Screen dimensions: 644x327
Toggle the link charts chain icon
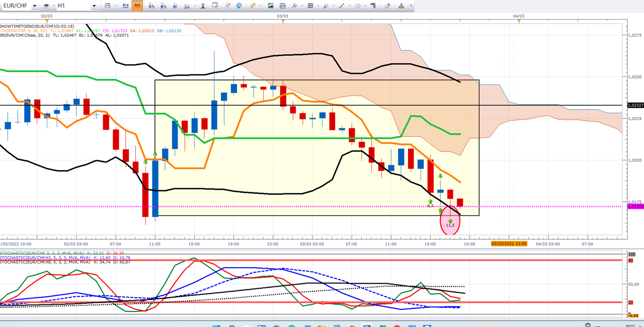pyautogui.click(x=46, y=6)
